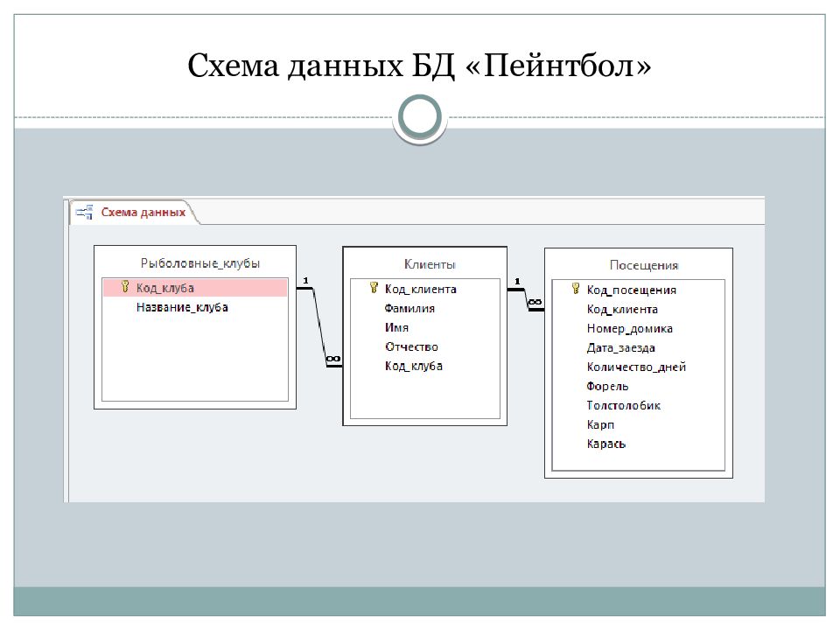
Task: Select the key icon beside Код_клиента in Клиенты
Action: (374, 288)
